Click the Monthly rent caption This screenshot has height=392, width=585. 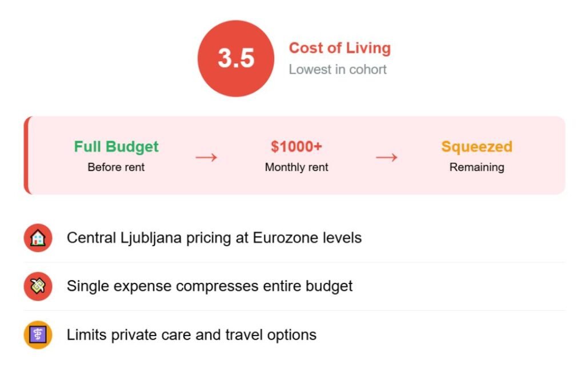(296, 167)
